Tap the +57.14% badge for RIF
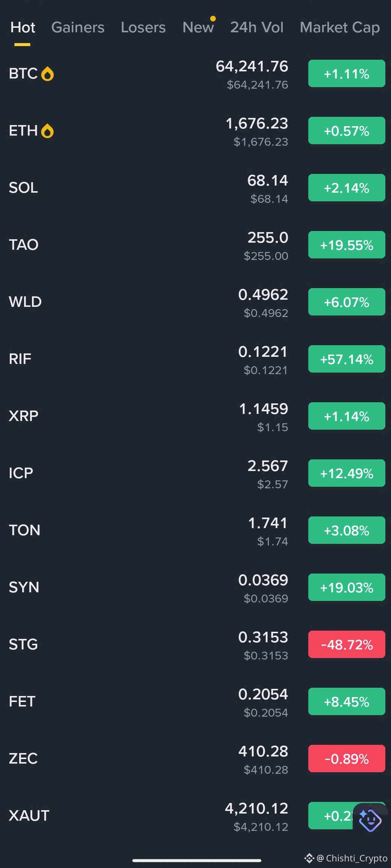This screenshot has width=391, height=868. pyautogui.click(x=347, y=359)
